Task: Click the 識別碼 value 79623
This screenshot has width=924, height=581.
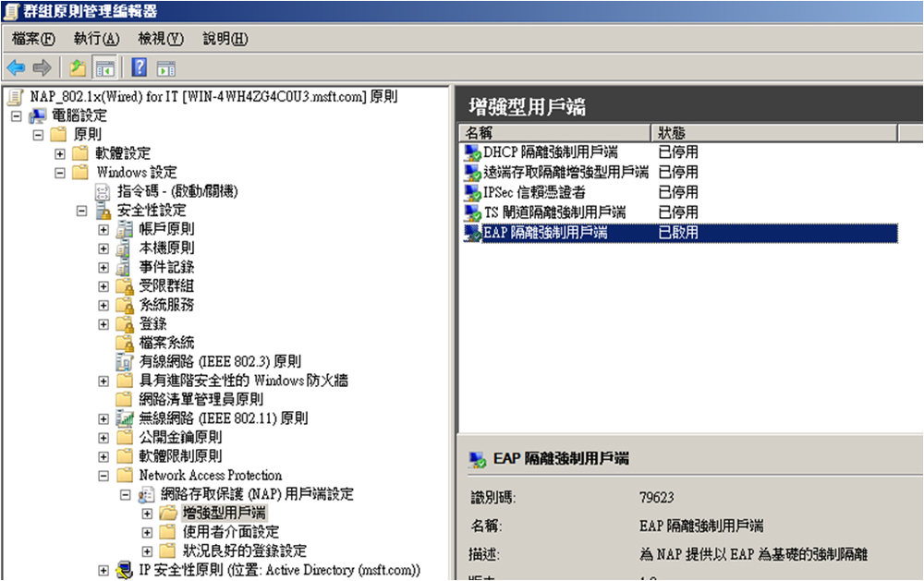Action: [x=656, y=498]
